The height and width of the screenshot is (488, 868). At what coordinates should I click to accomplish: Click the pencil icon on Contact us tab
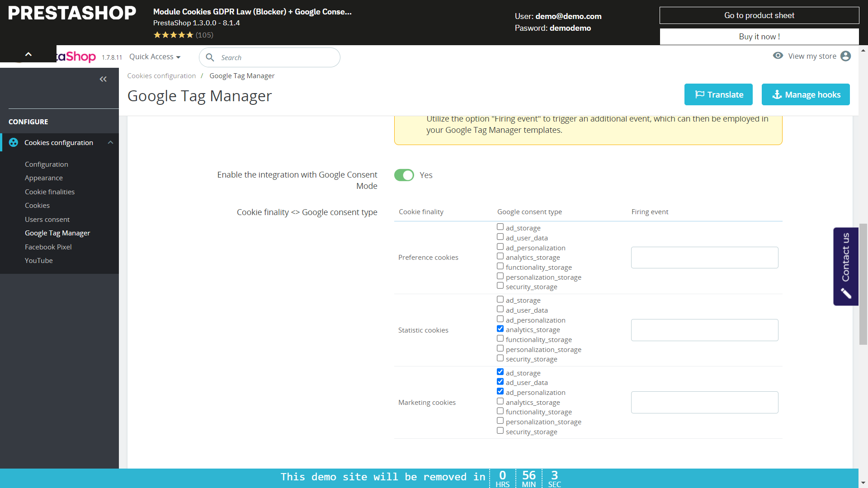point(846,294)
